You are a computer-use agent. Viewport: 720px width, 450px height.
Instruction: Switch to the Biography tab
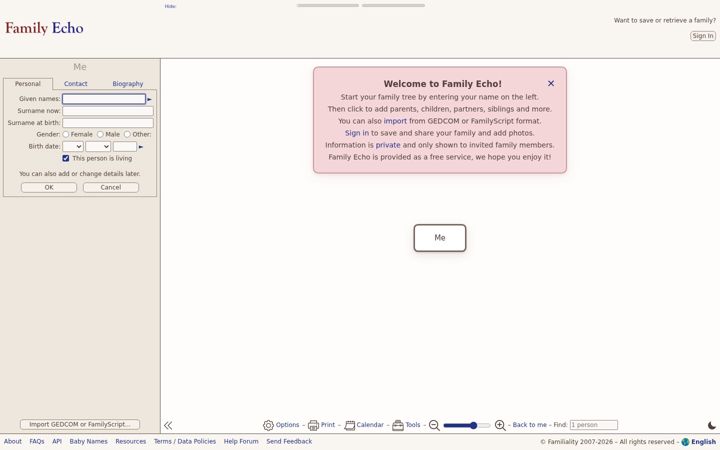(x=128, y=84)
